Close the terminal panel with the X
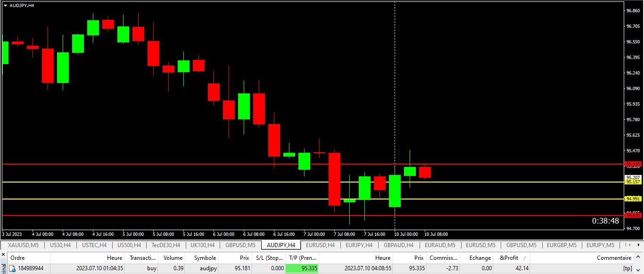 [x=3, y=254]
